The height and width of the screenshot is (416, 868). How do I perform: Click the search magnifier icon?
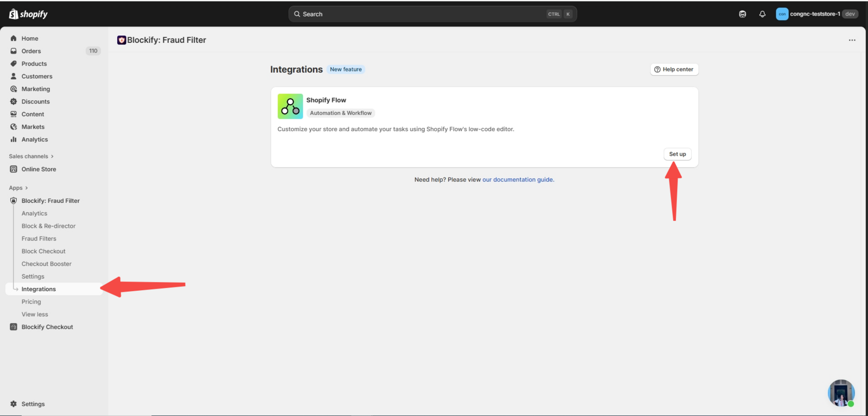coord(297,14)
